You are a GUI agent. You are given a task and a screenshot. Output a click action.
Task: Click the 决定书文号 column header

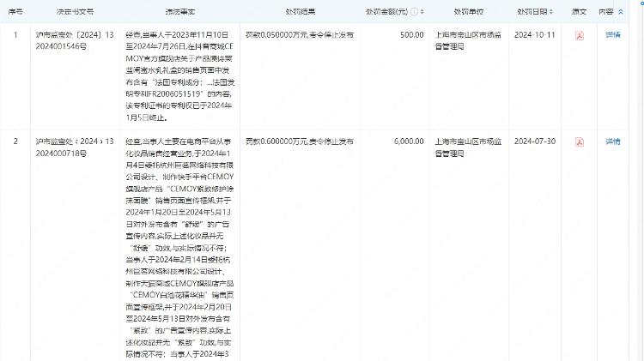point(75,13)
